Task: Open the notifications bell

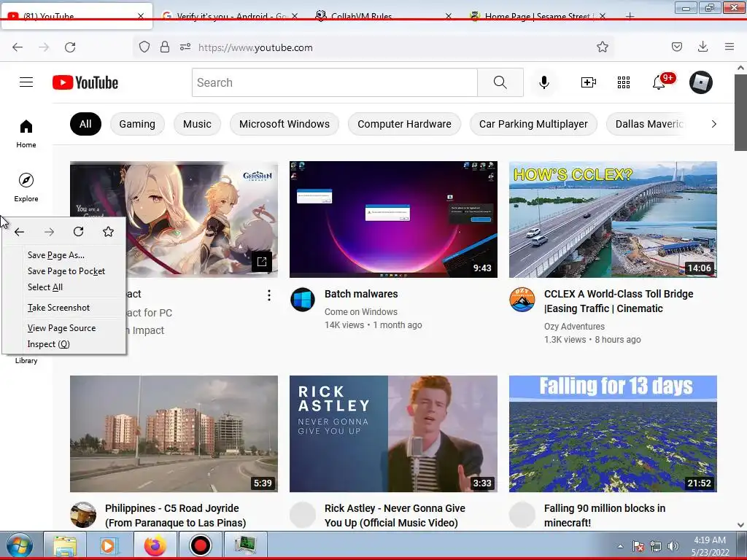Action: click(x=659, y=82)
